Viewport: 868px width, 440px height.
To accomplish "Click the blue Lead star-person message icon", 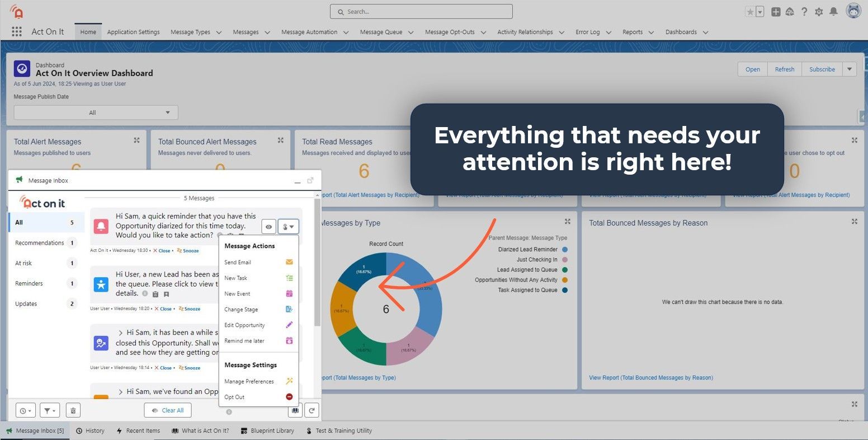I will coord(101,284).
